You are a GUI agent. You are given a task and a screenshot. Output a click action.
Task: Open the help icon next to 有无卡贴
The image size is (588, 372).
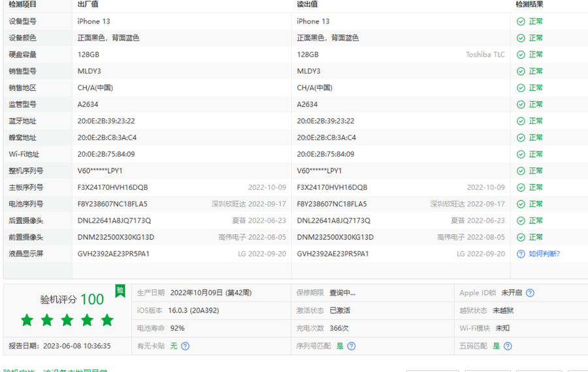[x=186, y=346]
